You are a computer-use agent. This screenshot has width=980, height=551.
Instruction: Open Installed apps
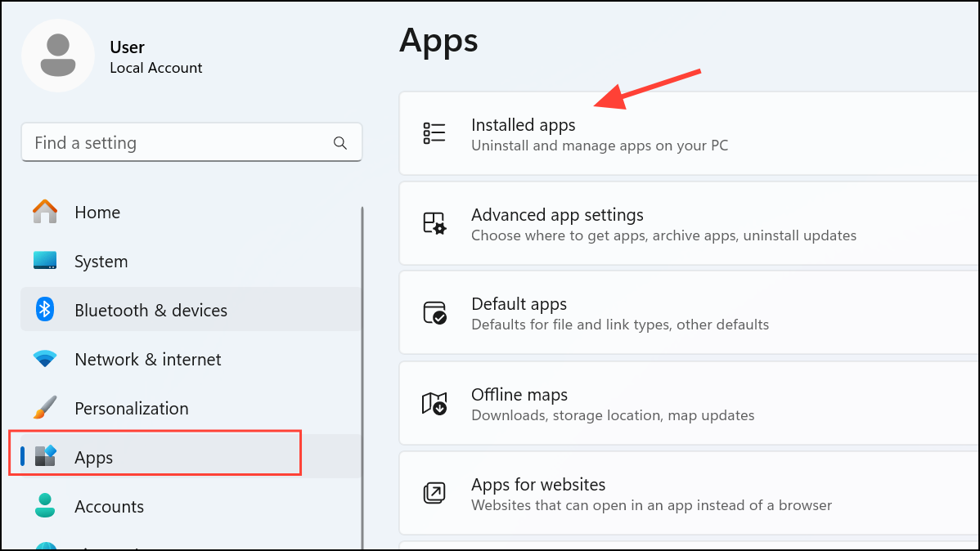(689, 134)
